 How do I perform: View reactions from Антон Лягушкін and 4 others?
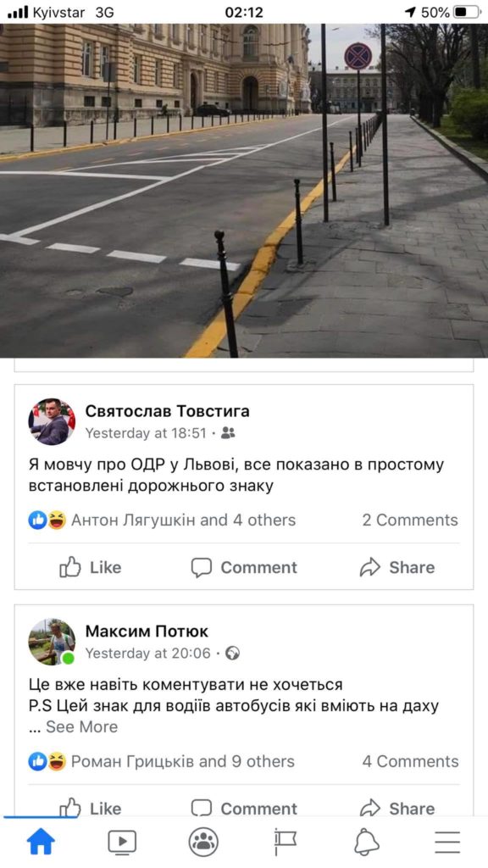[x=162, y=520]
